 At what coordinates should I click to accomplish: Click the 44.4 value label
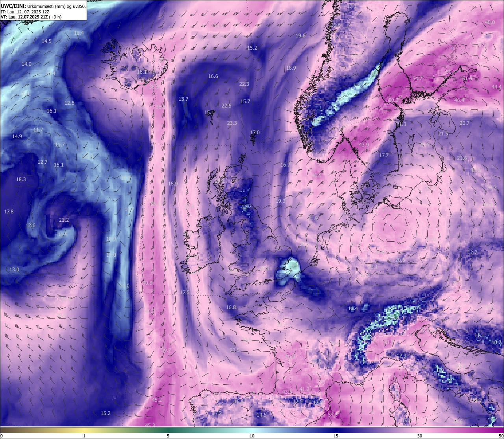pyautogui.click(x=497, y=87)
